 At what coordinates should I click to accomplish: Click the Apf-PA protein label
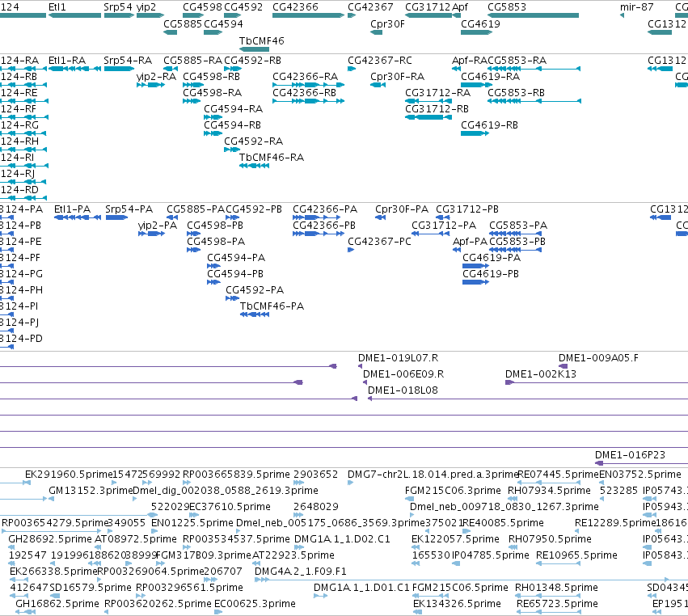[470, 242]
